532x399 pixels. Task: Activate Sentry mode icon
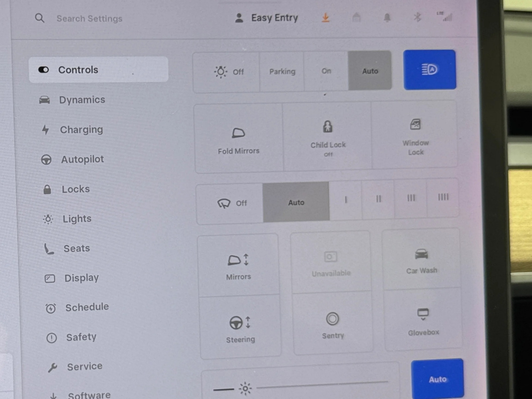[x=332, y=319]
